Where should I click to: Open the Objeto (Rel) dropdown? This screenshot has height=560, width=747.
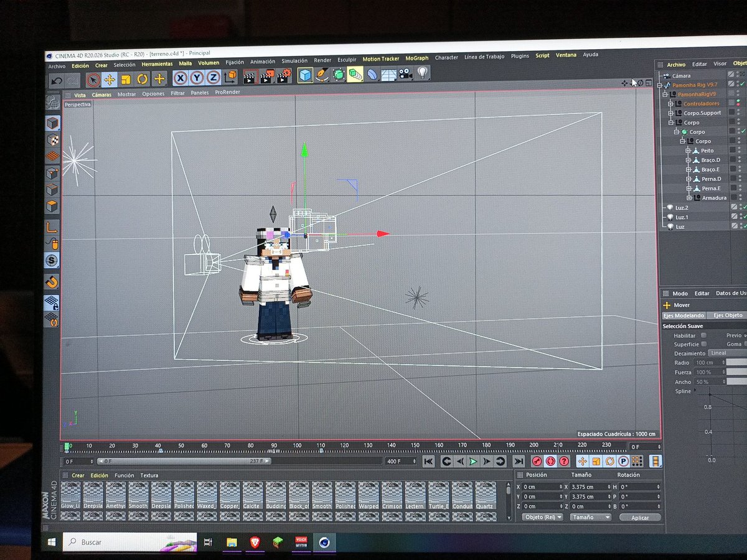[543, 517]
